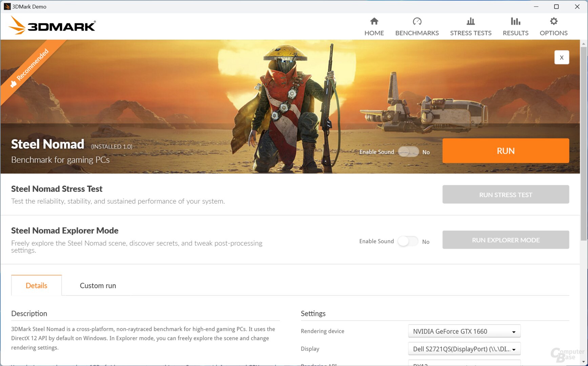Maximize the 3DMark Demo window
The width and height of the screenshot is (588, 366).
(x=556, y=6)
